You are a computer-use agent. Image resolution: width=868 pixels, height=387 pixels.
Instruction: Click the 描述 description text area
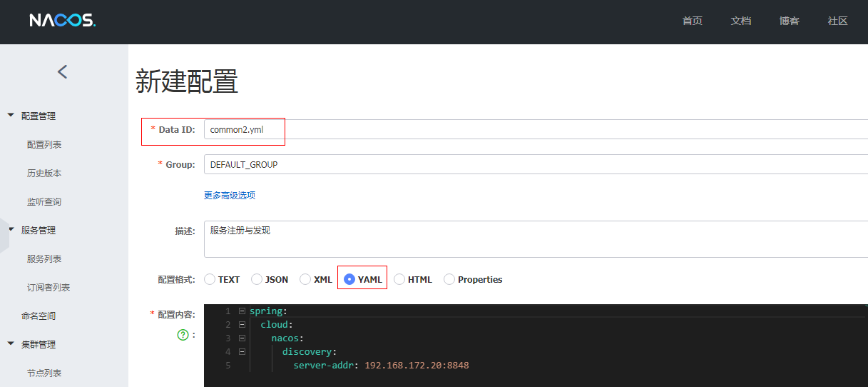click(x=536, y=239)
